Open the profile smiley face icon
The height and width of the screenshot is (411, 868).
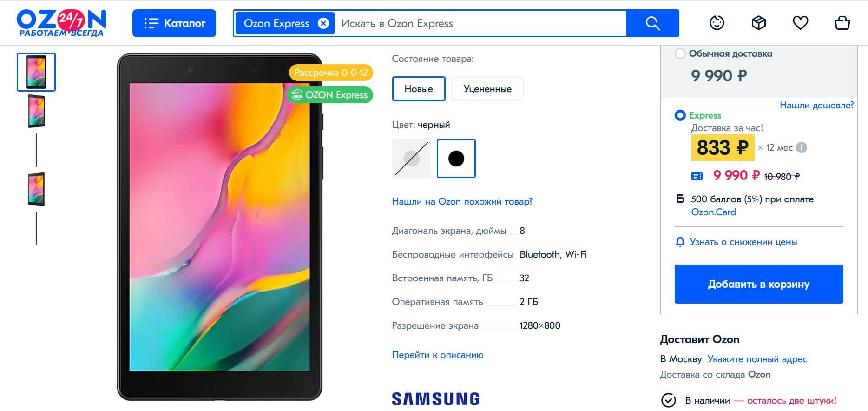click(x=717, y=23)
